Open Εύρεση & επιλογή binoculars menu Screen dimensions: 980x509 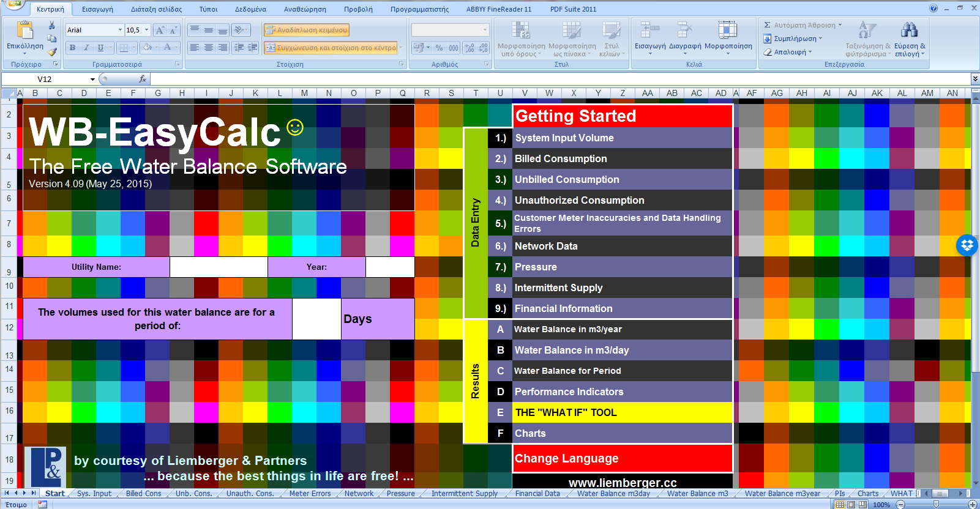[910, 39]
